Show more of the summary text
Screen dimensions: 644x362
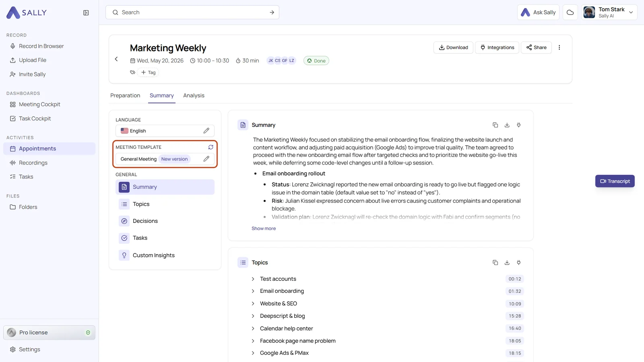(264, 228)
